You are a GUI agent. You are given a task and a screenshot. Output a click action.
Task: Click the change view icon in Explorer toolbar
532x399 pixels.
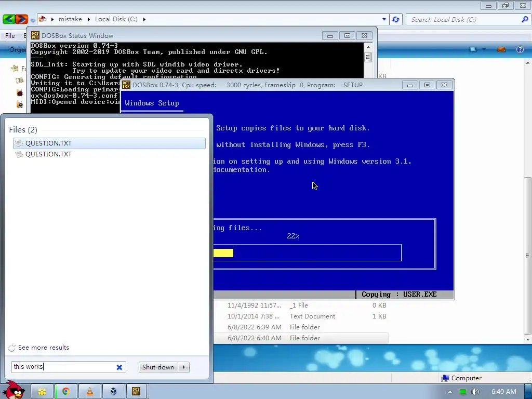473,49
